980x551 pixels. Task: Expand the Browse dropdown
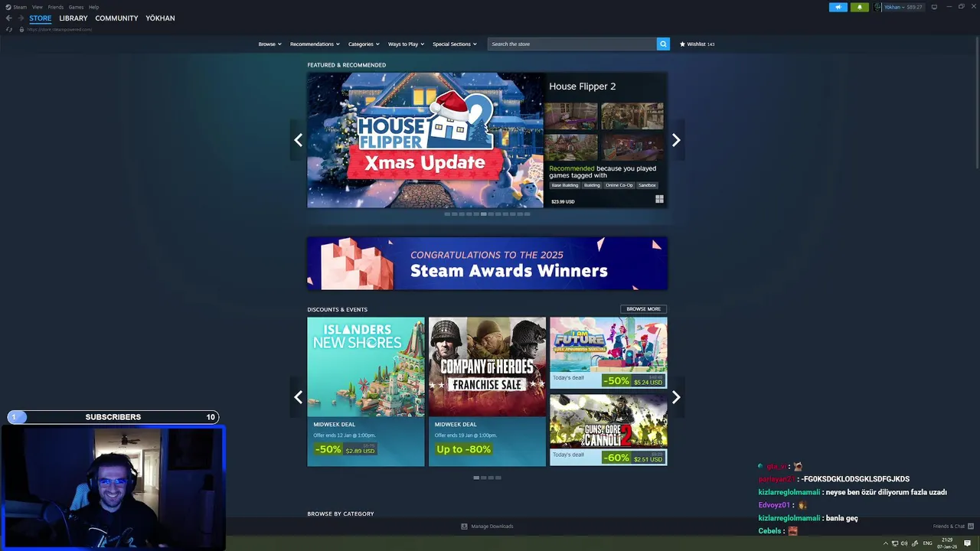[269, 44]
